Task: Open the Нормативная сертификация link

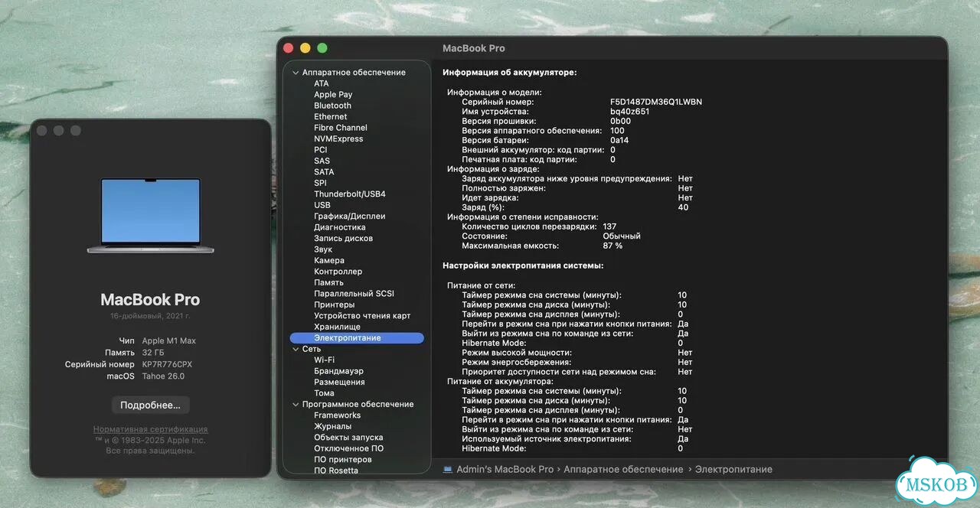Action: [150, 430]
